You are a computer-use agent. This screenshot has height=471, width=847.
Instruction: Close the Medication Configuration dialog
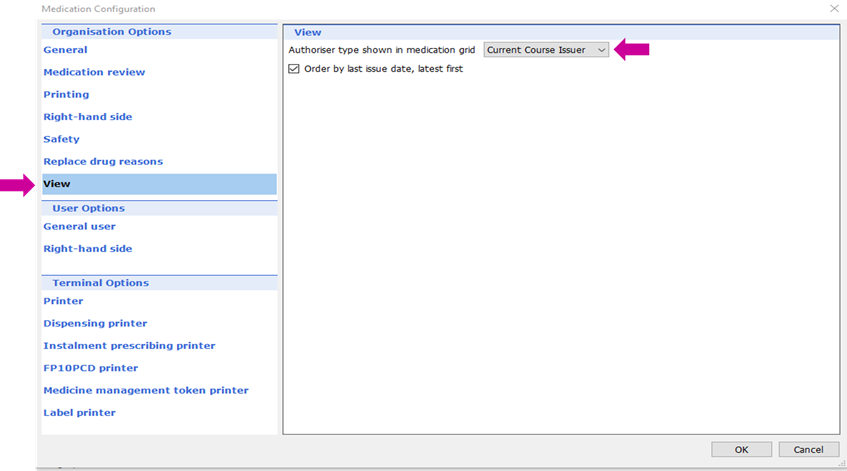pyautogui.click(x=834, y=9)
